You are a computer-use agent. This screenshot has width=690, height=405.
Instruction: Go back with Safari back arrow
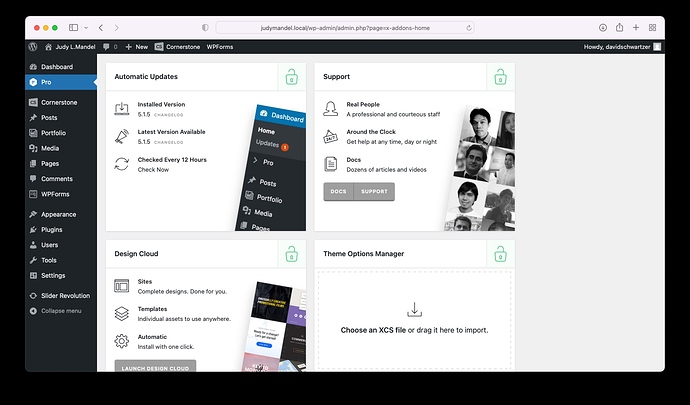coord(101,28)
